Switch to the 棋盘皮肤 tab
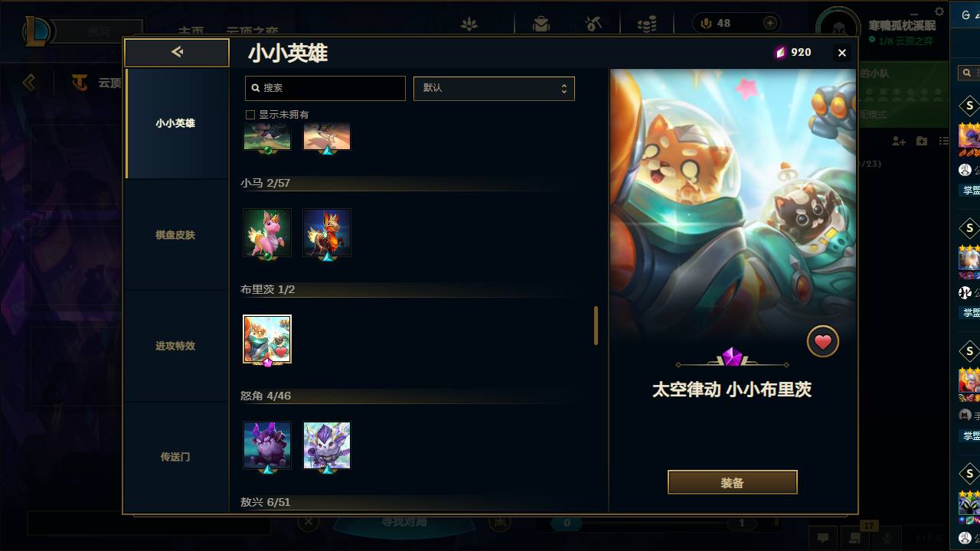This screenshot has width=980, height=551. click(x=176, y=235)
